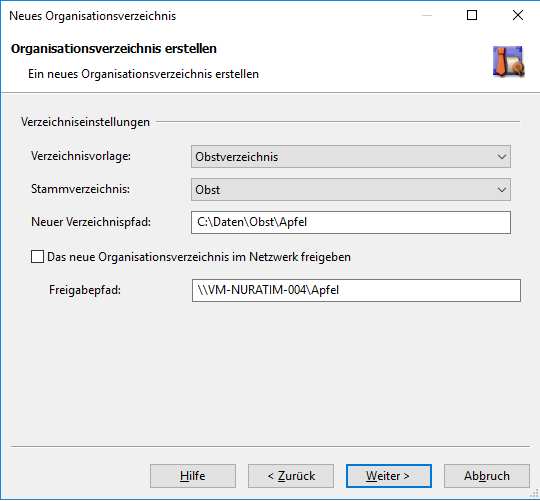The height and width of the screenshot is (501, 540).
Task: Open help with the Hilfe button
Action: (193, 476)
